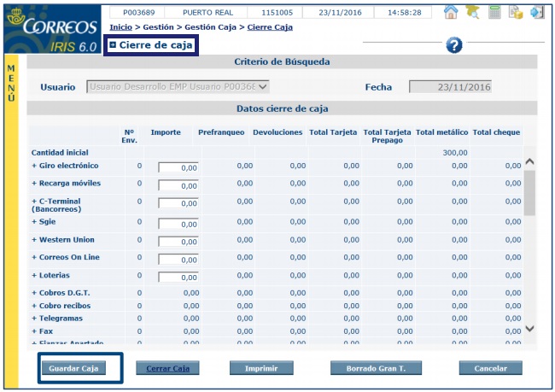This screenshot has width=555, height=392.
Task: Expand the Western Union row
Action: pos(35,240)
